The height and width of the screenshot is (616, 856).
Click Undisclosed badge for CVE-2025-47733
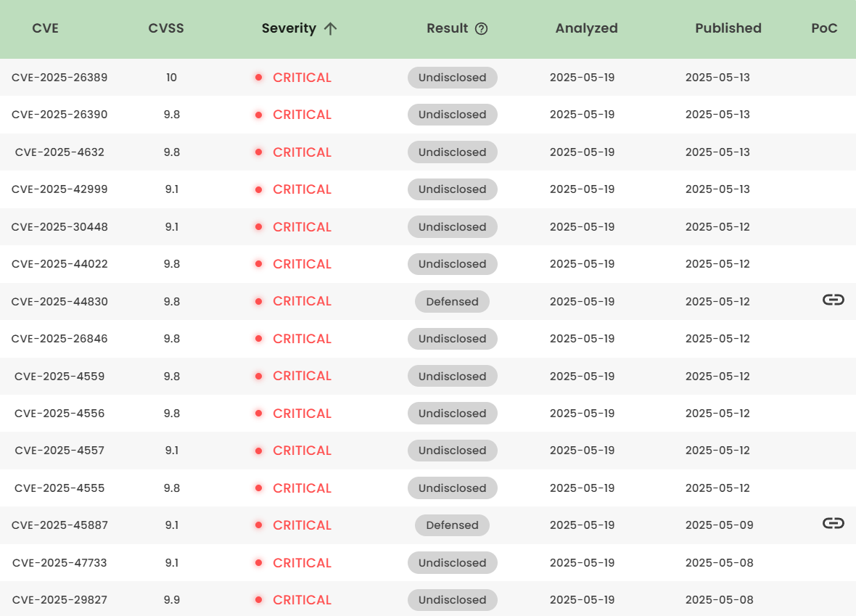point(452,563)
